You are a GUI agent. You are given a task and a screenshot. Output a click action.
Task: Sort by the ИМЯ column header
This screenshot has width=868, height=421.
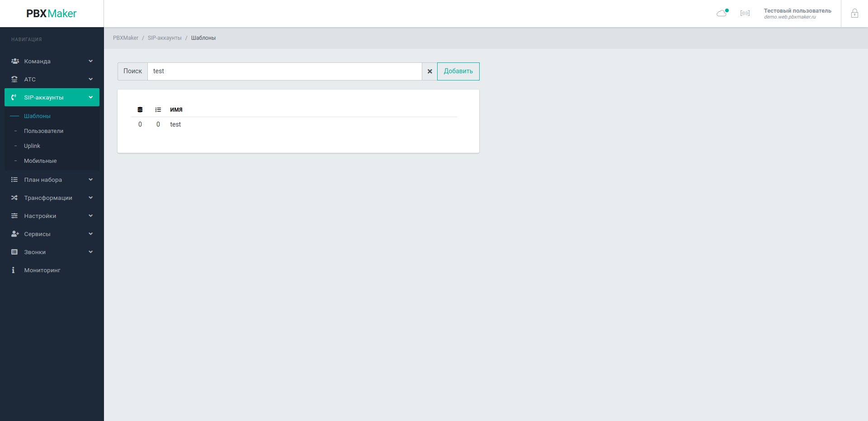tap(176, 110)
